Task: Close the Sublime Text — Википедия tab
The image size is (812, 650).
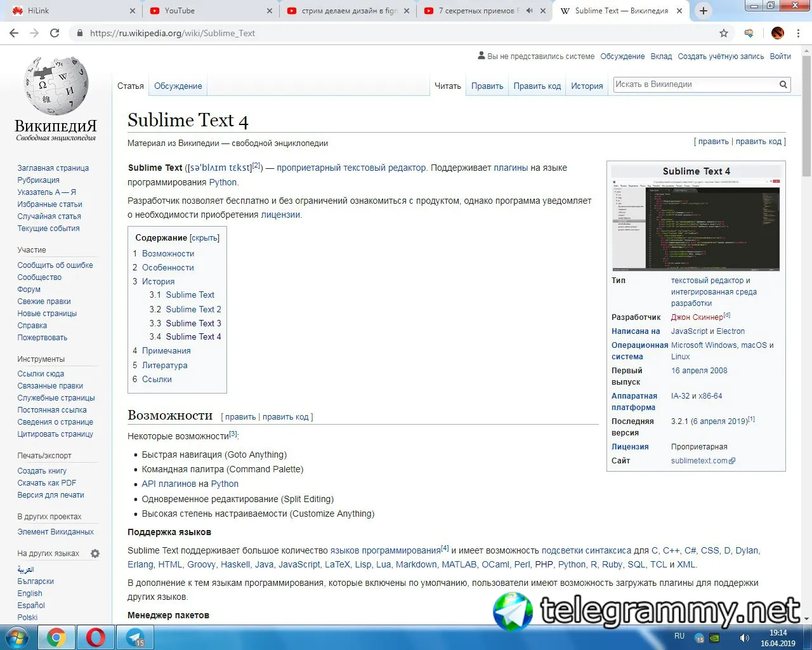Action: click(x=679, y=11)
